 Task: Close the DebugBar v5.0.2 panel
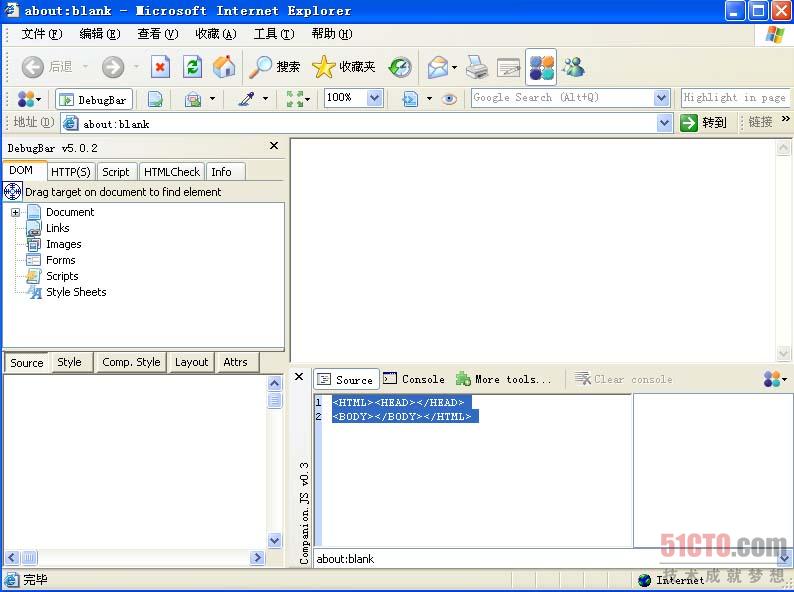pos(274,146)
